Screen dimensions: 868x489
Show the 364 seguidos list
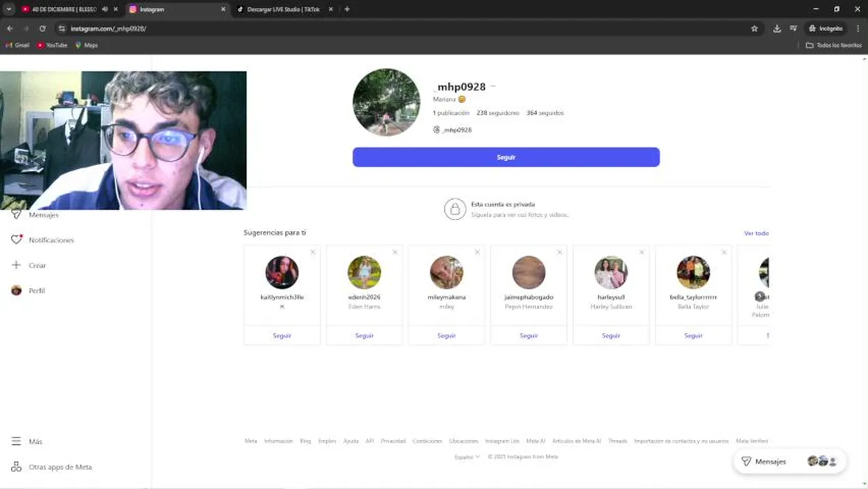click(x=545, y=113)
